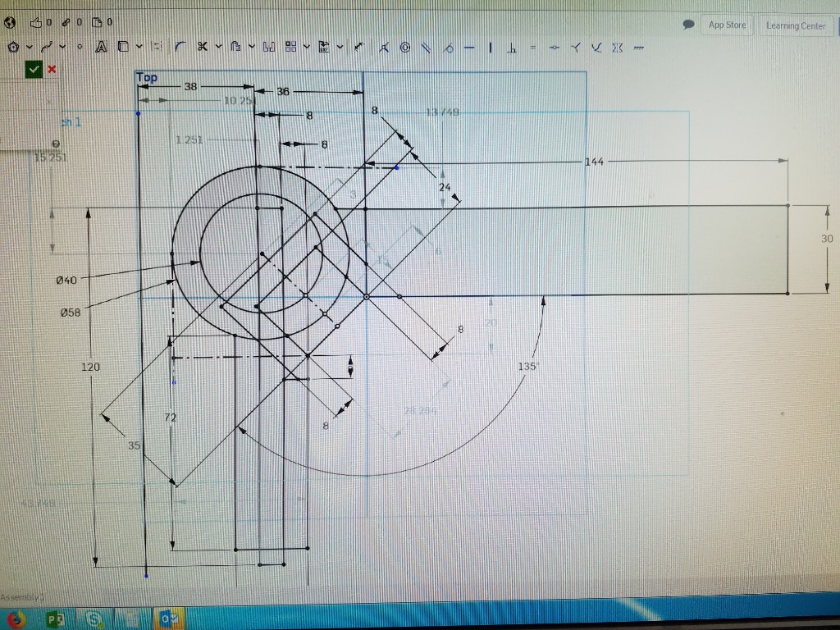Click the 144 dimension value
Screen dimensions: 840x630
[x=594, y=162]
